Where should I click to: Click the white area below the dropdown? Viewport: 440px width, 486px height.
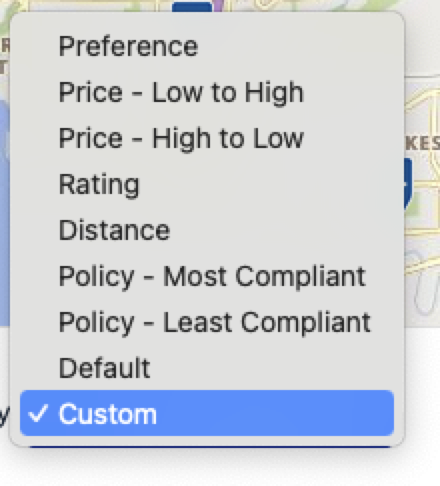pos(220,468)
